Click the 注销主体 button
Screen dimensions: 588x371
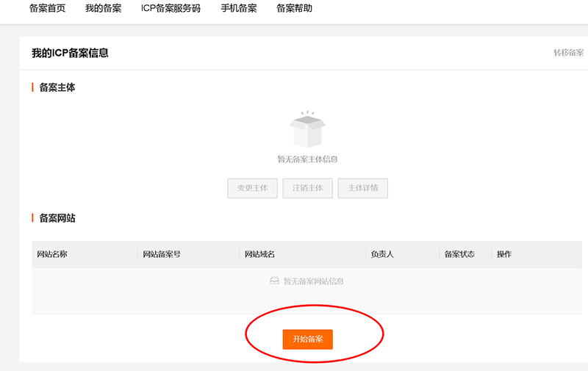(x=308, y=188)
